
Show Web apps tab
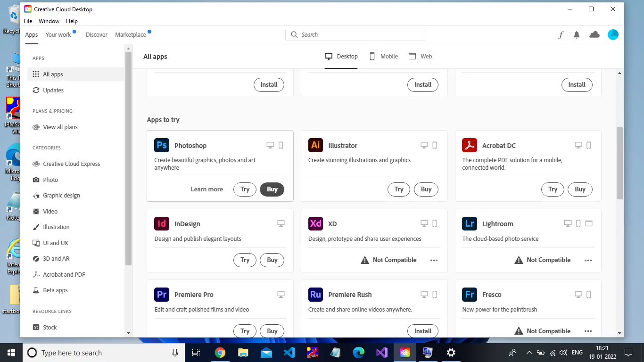[420, 56]
